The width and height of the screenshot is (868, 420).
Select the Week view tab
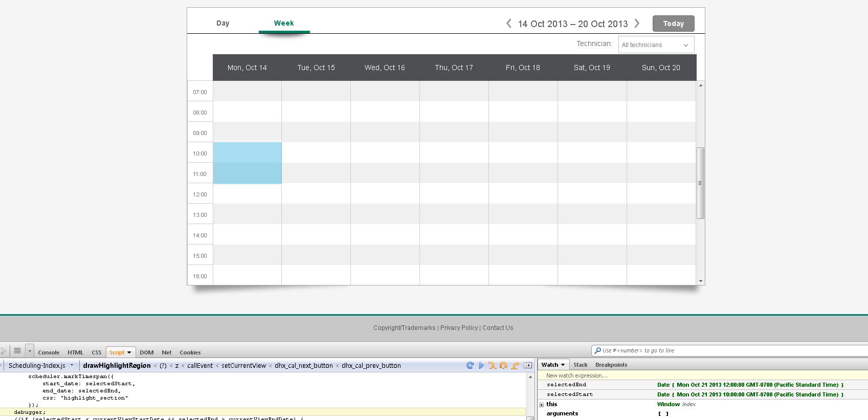point(284,23)
